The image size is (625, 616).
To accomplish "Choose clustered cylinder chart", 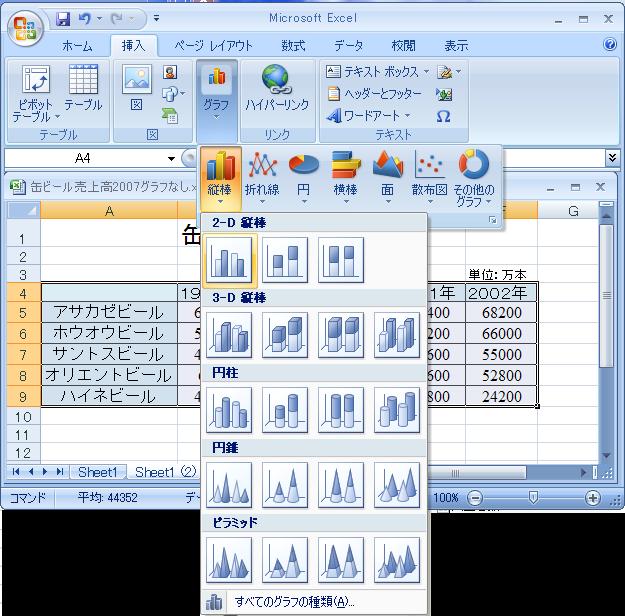I will coord(229,410).
